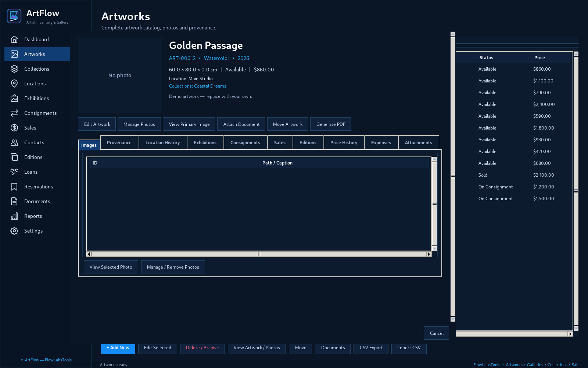Viewport: 588px width, 368px height.
Task: Open the Collections: Coastal Dreams link
Action: [x=198, y=86]
